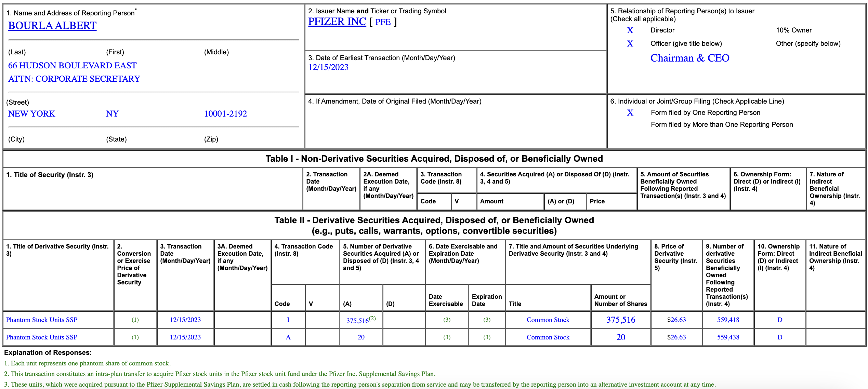Click second row Phantom Stock Units SSP
Screen dimensions: 868x389
(42, 337)
